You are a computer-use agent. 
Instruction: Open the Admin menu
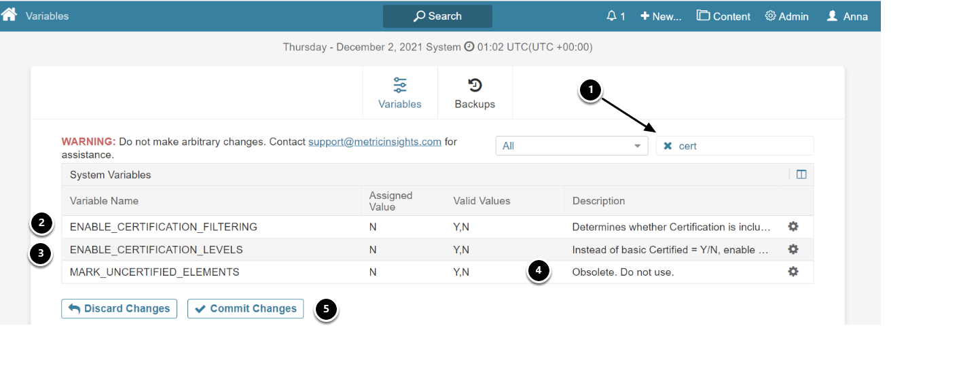(786, 16)
